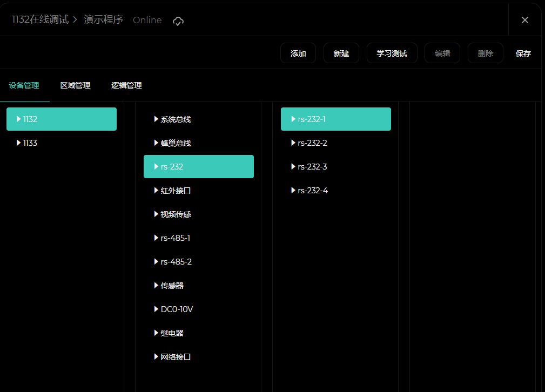The image size is (545, 392).
Task: Expand the rs-232-4 port arrow
Action: (x=293, y=191)
